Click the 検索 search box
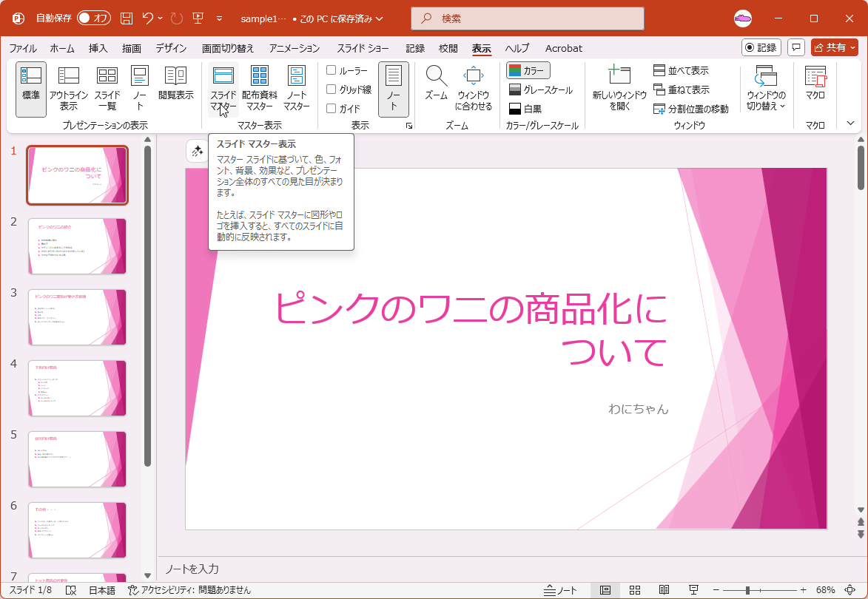 [528, 18]
